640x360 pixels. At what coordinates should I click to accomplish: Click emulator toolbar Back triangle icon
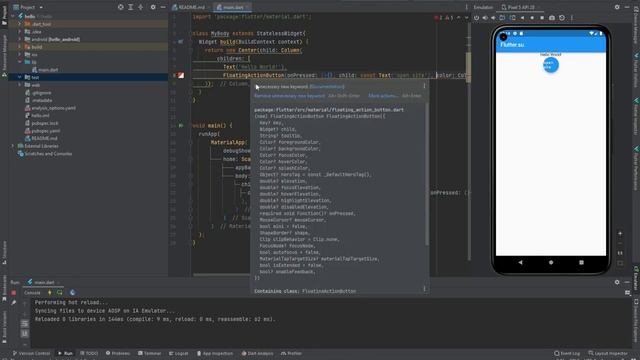click(x=522, y=18)
